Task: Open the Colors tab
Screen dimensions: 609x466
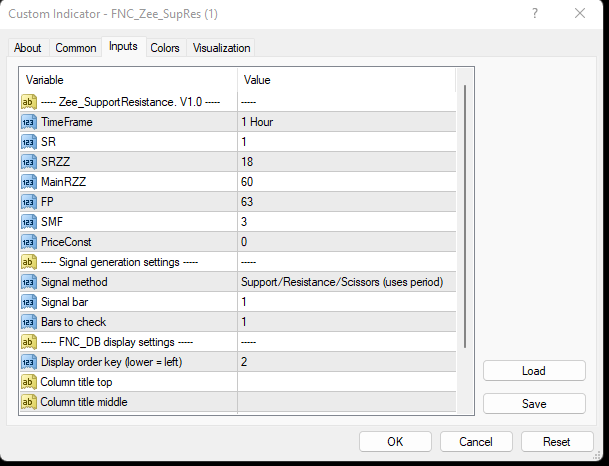Action: point(165,48)
